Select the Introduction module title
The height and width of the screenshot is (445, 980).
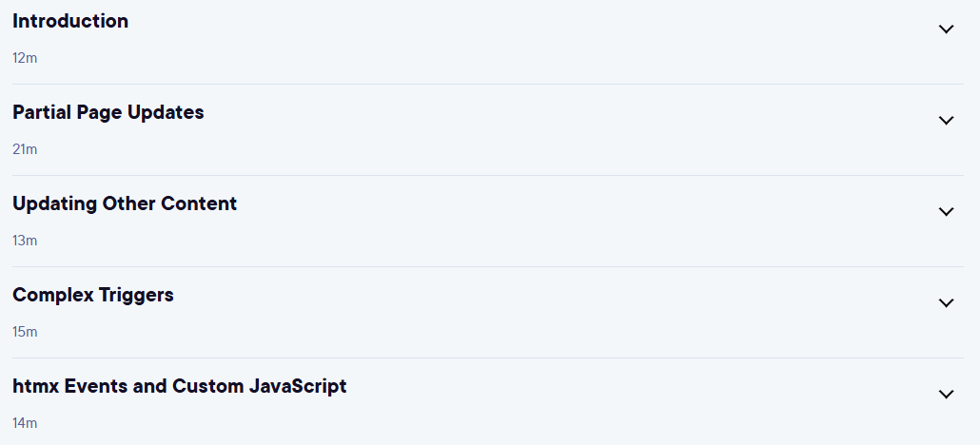70,21
